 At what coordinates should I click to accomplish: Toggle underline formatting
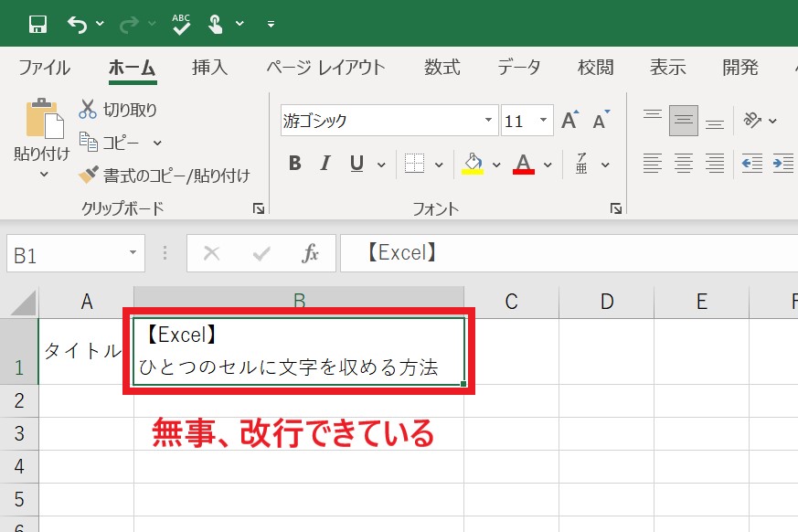coord(356,164)
